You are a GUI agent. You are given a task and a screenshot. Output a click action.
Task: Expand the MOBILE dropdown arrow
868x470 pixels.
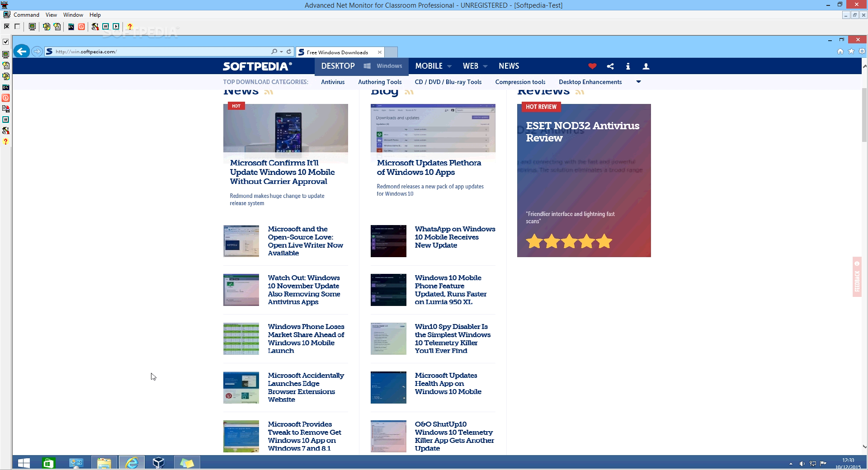(x=449, y=66)
